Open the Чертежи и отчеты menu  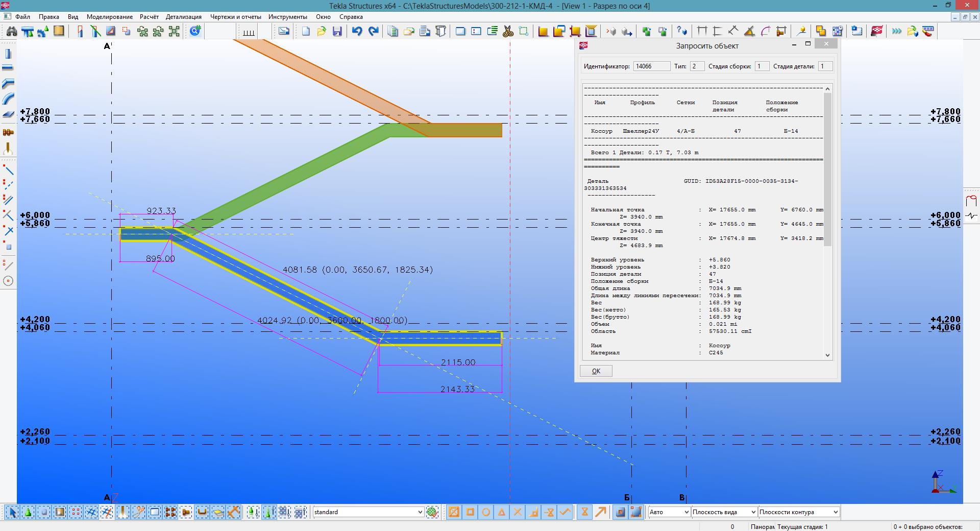click(235, 17)
